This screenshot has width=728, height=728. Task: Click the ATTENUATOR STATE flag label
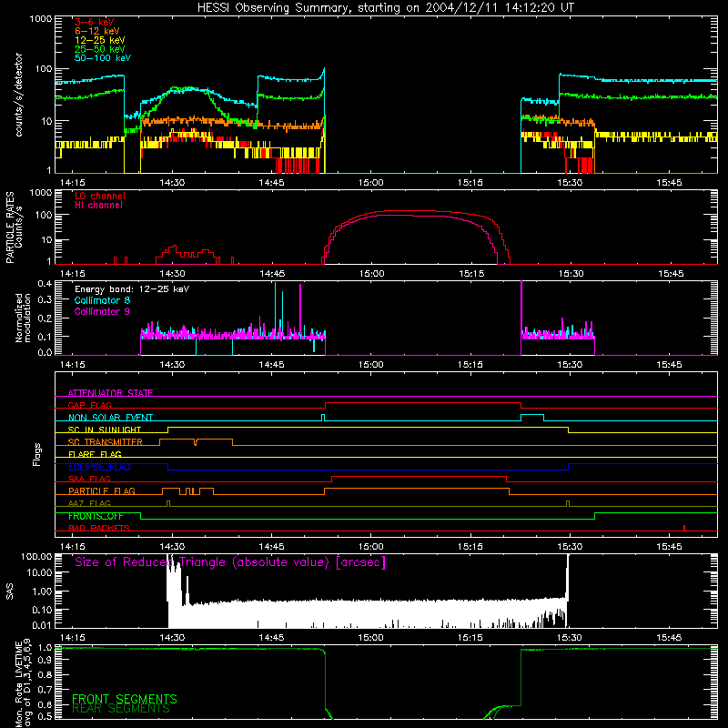point(110,393)
